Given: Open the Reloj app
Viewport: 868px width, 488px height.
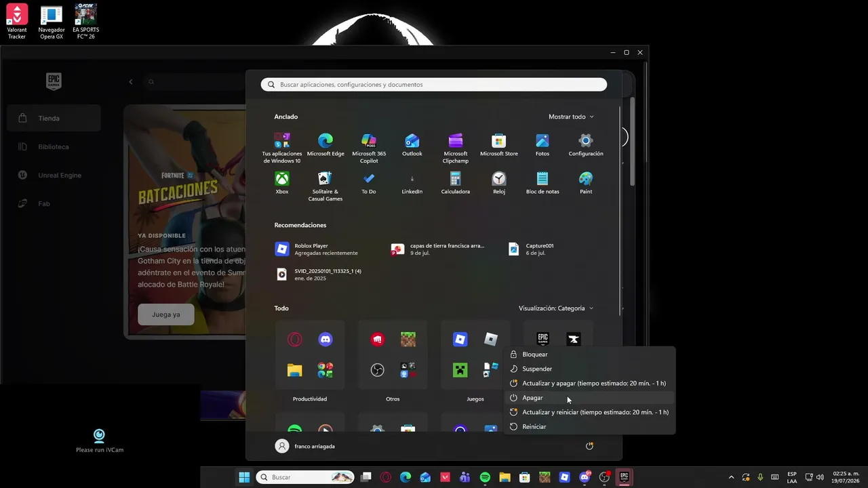Looking at the screenshot, I should pyautogui.click(x=499, y=182).
